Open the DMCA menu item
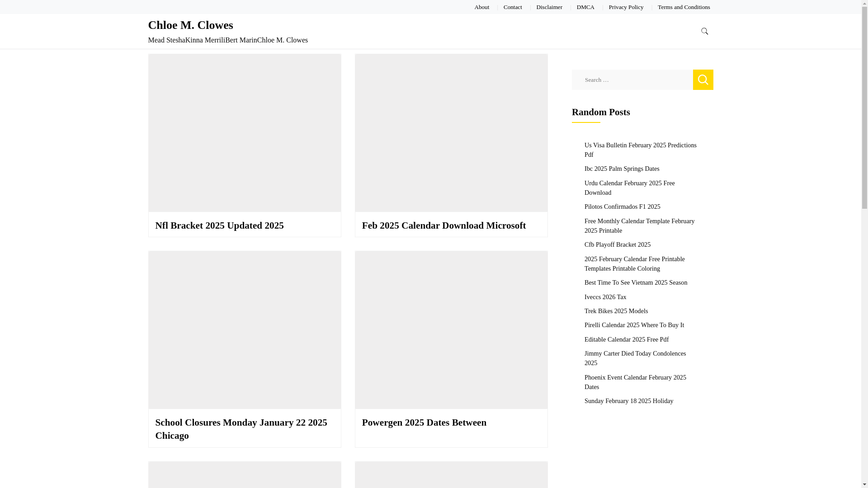The width and height of the screenshot is (868, 488). [585, 7]
